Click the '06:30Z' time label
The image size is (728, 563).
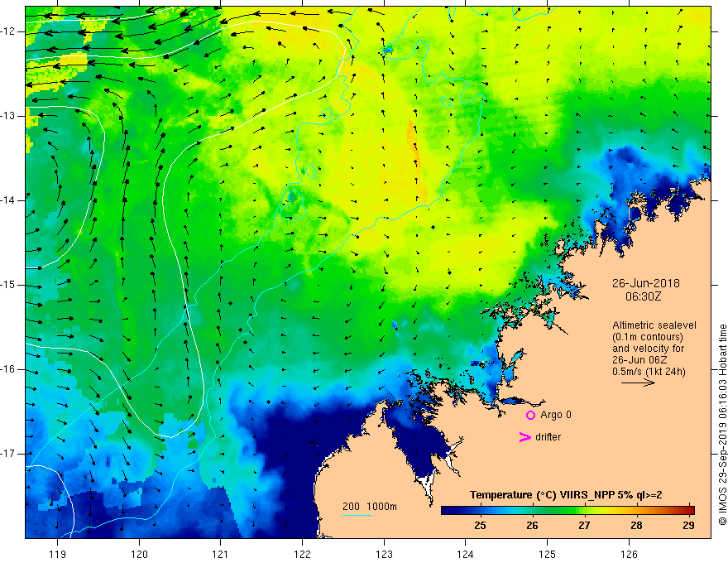[x=643, y=296]
